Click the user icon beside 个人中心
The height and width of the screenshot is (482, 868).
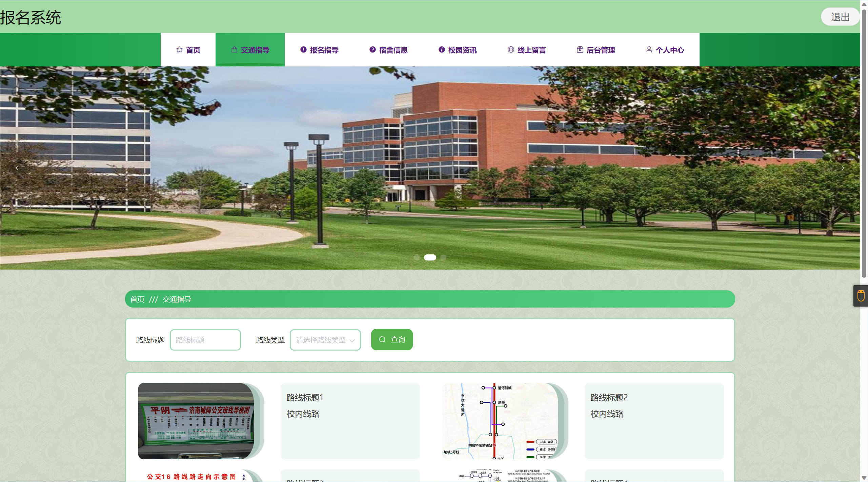tap(649, 50)
